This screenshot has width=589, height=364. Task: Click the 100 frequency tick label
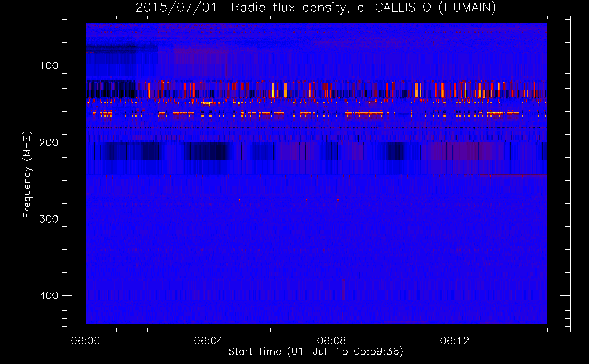[x=49, y=66]
